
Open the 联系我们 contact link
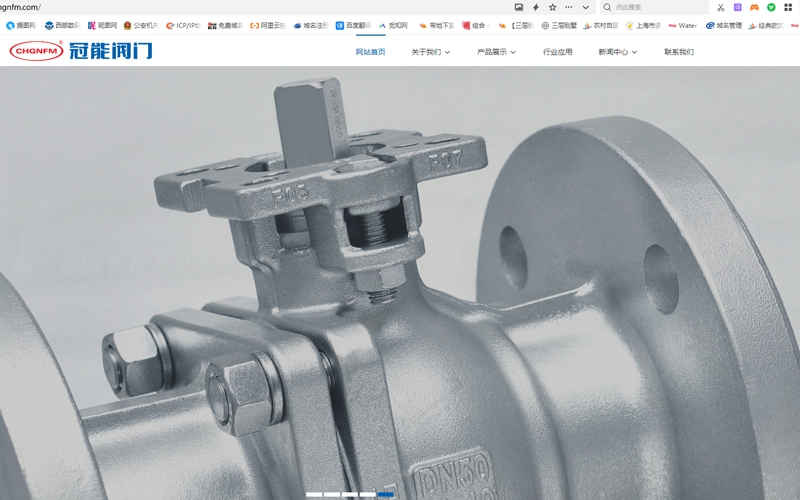[x=678, y=52]
